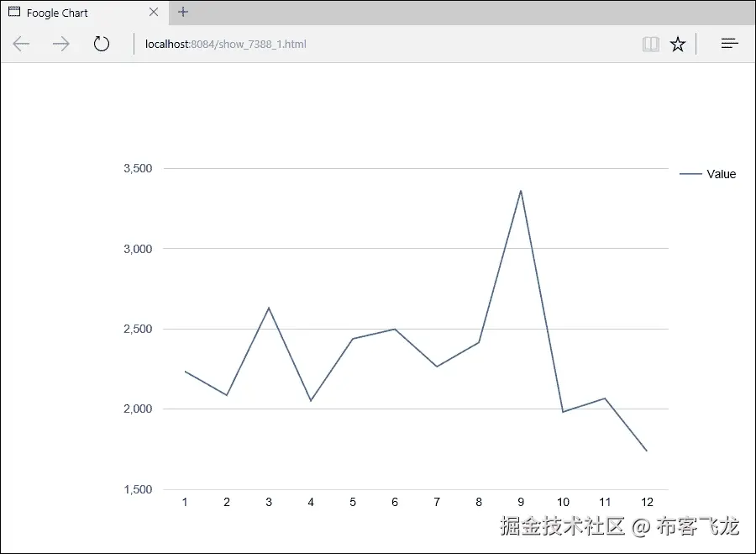
Task: Focus the localhost address bar
Action: point(226,44)
